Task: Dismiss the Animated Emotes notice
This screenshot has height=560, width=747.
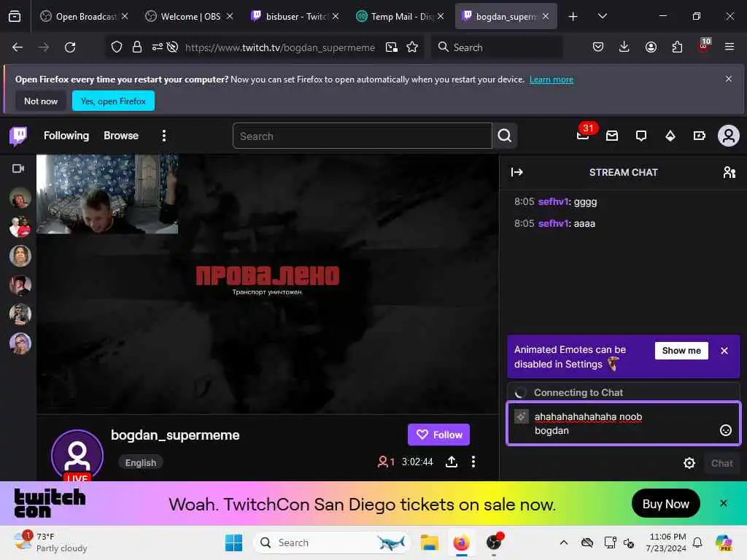Action: click(724, 351)
